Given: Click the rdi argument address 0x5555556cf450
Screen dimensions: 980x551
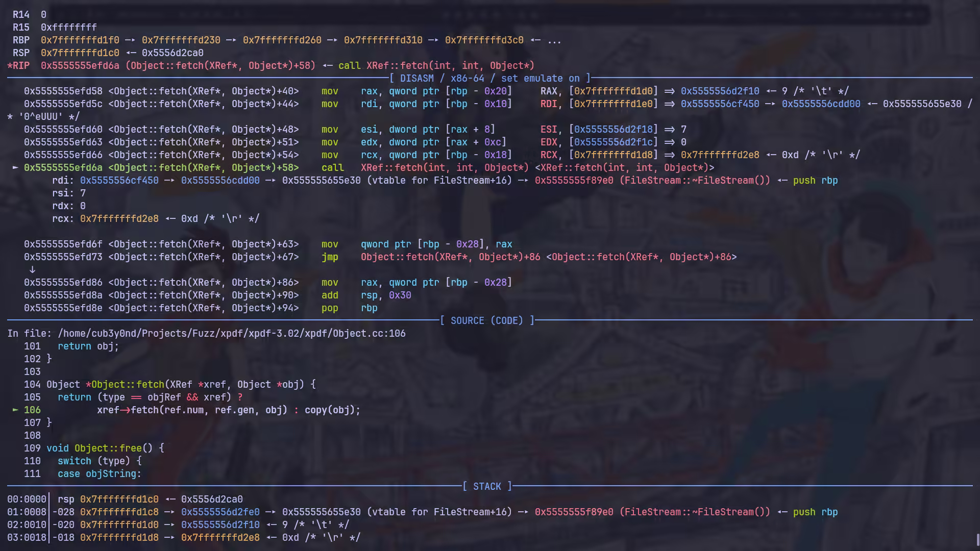Looking at the screenshot, I should point(119,181).
